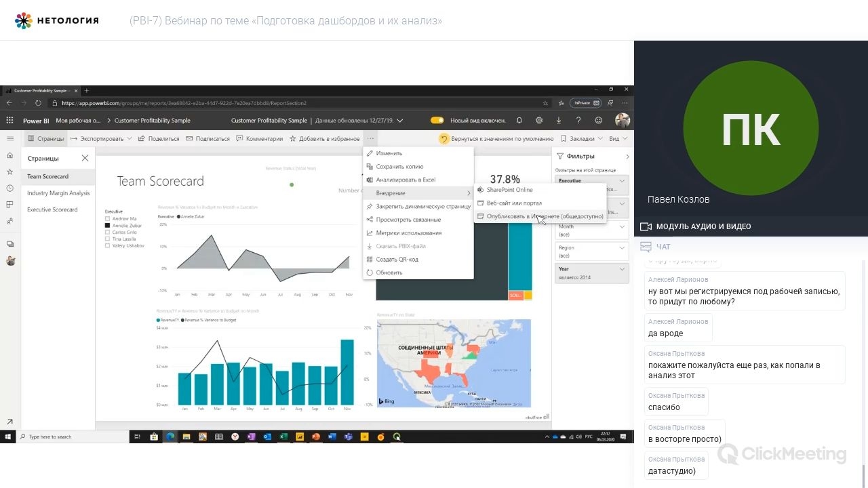Open Industry Margin Analysis page
868x488 pixels.
(58, 193)
